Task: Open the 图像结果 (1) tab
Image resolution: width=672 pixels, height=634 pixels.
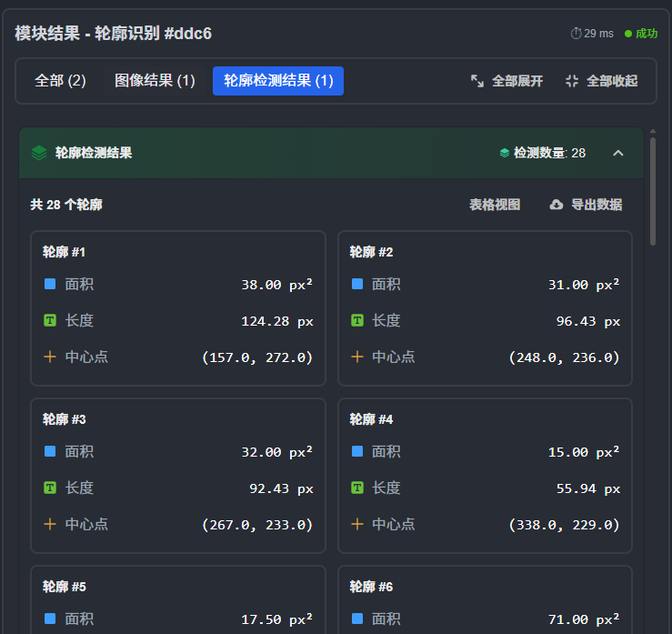Action: [x=155, y=81]
